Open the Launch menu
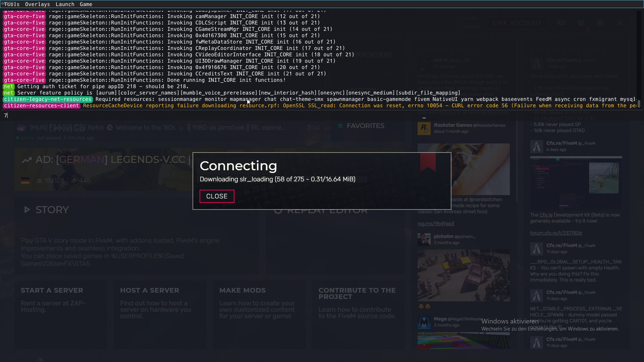Screen dimensions: 644x362 click(65, 4)
